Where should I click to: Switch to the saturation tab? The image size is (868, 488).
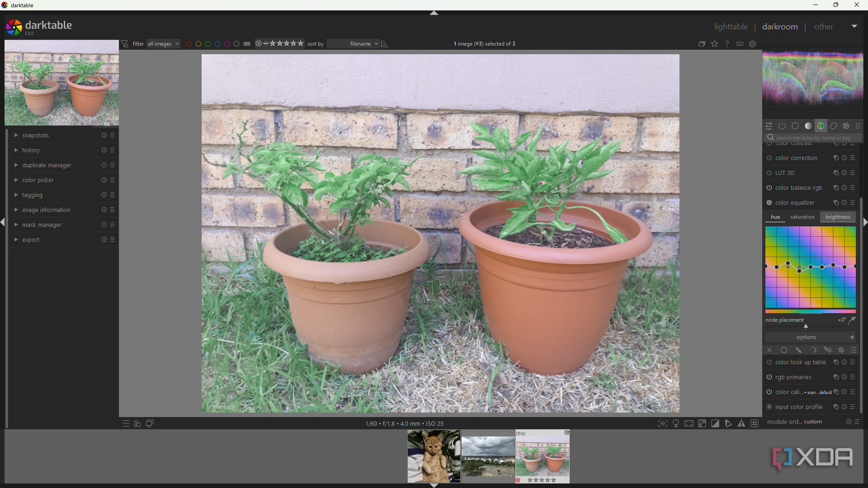(x=802, y=217)
